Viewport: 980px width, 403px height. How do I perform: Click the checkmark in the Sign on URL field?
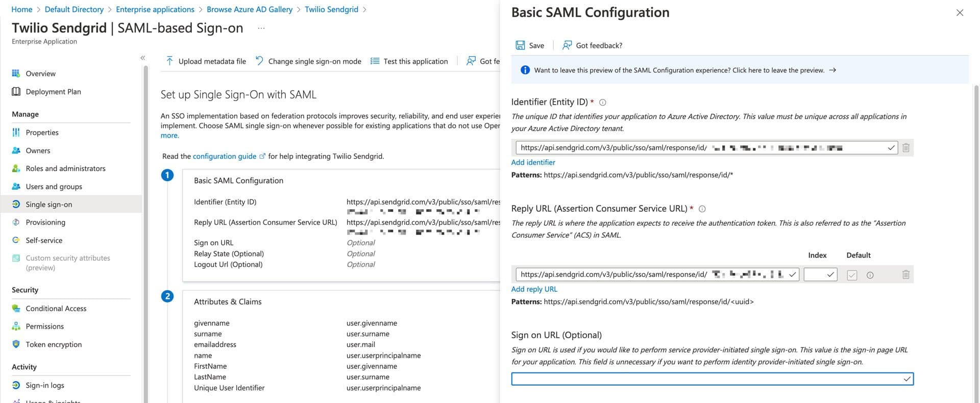[x=908, y=379]
